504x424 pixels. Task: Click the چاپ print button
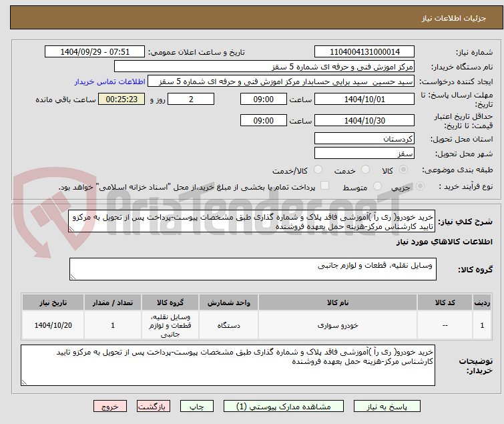pyautogui.click(x=196, y=406)
